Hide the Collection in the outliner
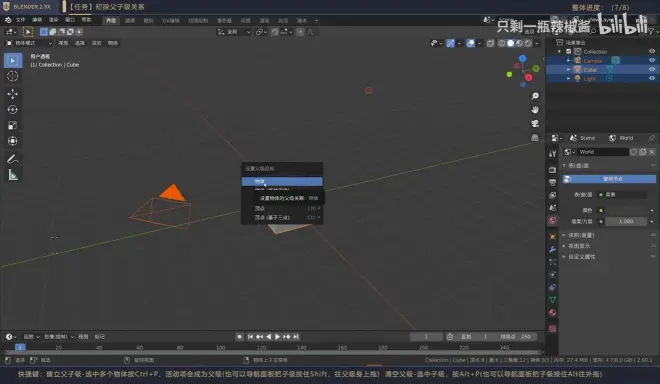 coord(652,51)
